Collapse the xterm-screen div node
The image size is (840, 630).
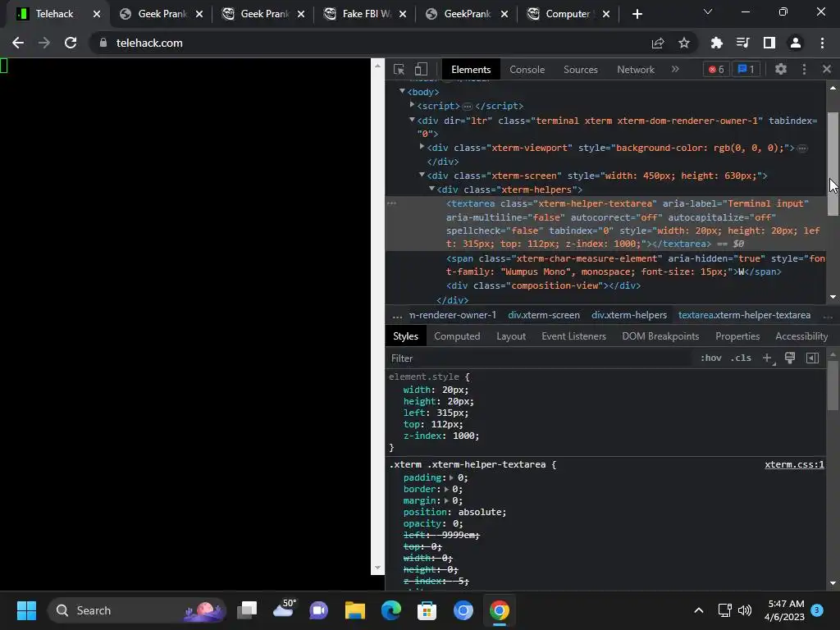point(422,175)
